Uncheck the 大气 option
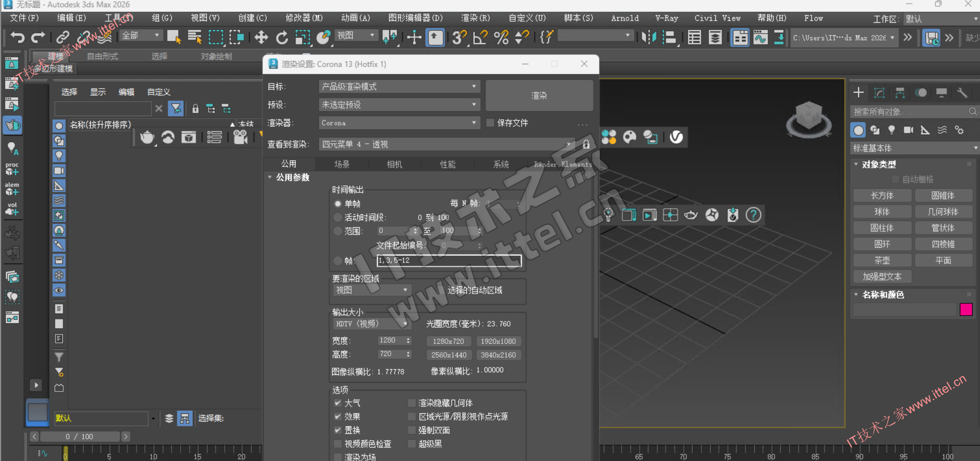Image resolution: width=980 pixels, height=461 pixels. [338, 403]
